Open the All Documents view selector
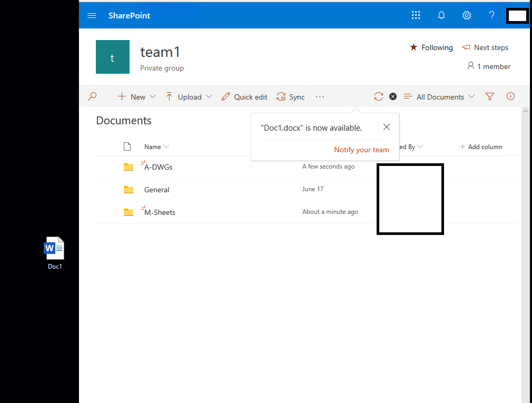532x403 pixels. (x=439, y=97)
